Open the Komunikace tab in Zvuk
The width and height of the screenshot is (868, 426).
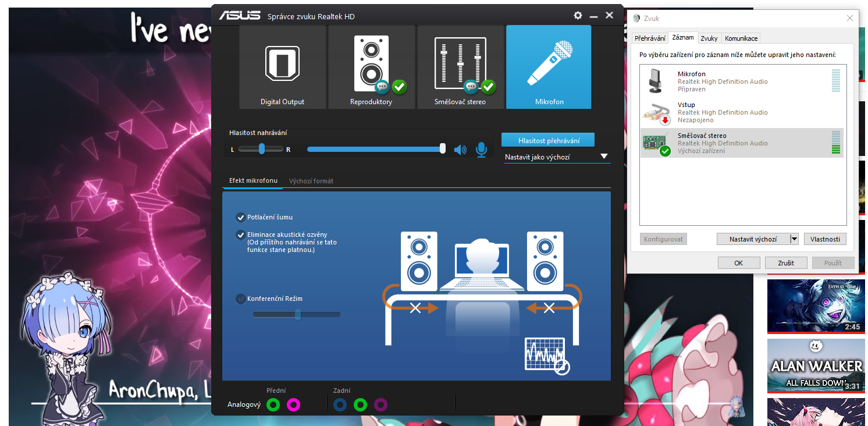[741, 38]
